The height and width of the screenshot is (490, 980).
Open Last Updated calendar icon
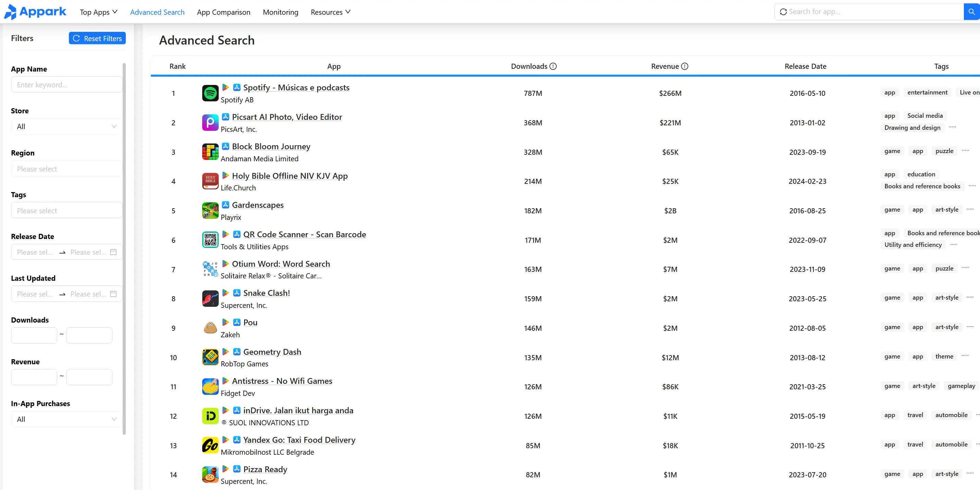click(113, 294)
